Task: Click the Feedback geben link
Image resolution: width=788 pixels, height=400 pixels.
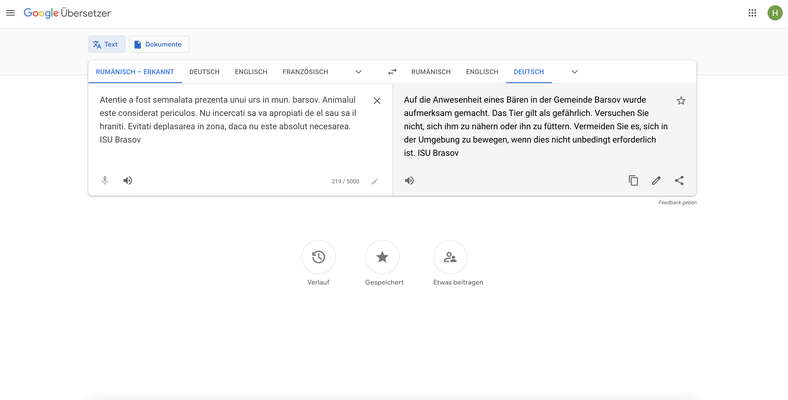Action: (x=677, y=203)
